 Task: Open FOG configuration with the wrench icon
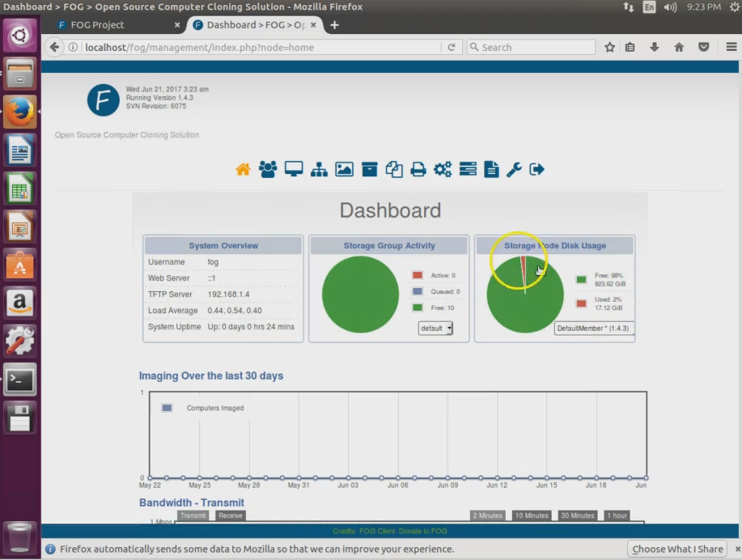click(x=513, y=169)
